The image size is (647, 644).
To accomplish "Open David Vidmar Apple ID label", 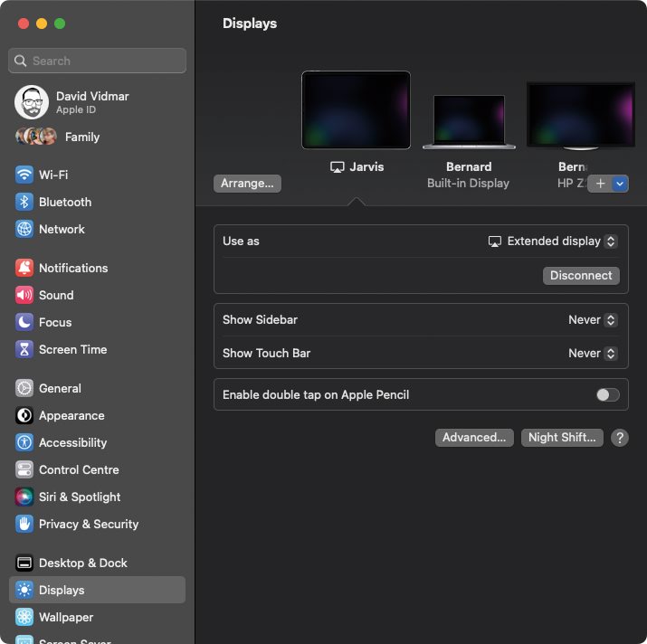I will [92, 102].
